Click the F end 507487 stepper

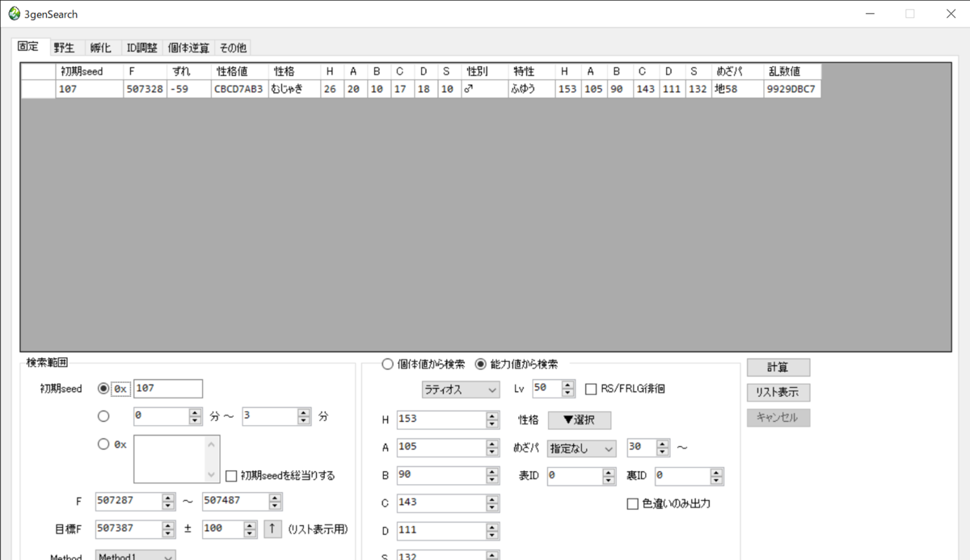tap(242, 501)
